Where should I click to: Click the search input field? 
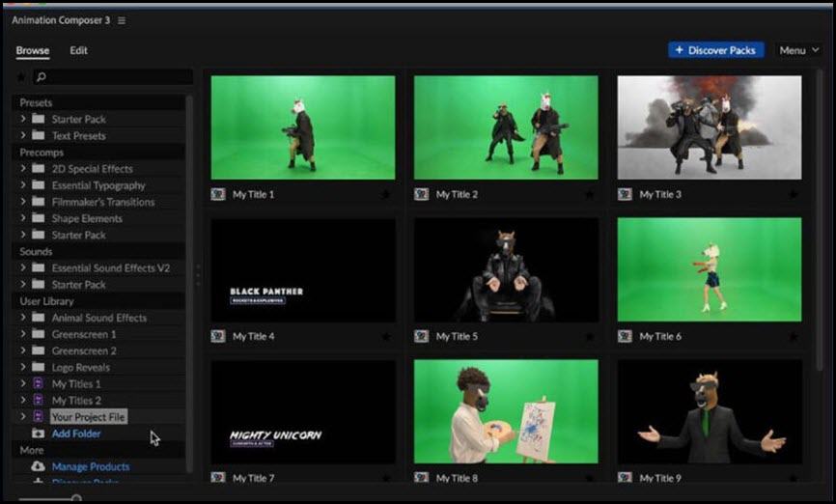tap(113, 77)
